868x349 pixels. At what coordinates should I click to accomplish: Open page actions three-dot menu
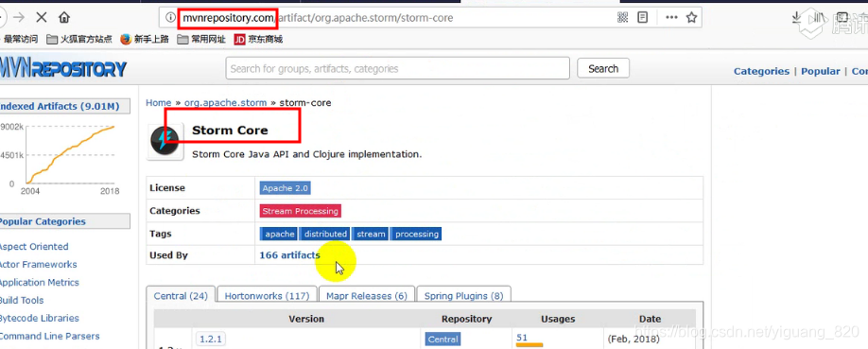(x=671, y=18)
